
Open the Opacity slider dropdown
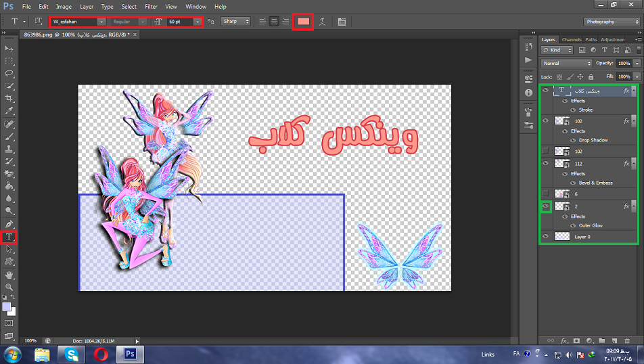coord(637,64)
